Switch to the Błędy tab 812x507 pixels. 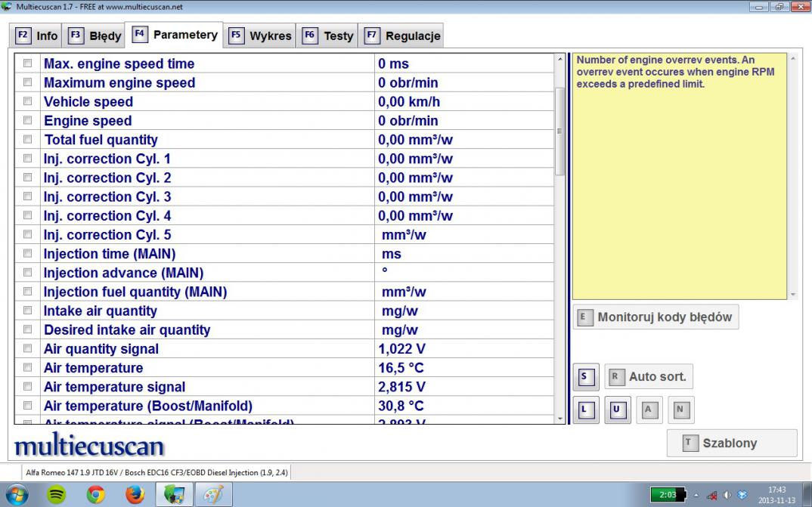(95, 36)
